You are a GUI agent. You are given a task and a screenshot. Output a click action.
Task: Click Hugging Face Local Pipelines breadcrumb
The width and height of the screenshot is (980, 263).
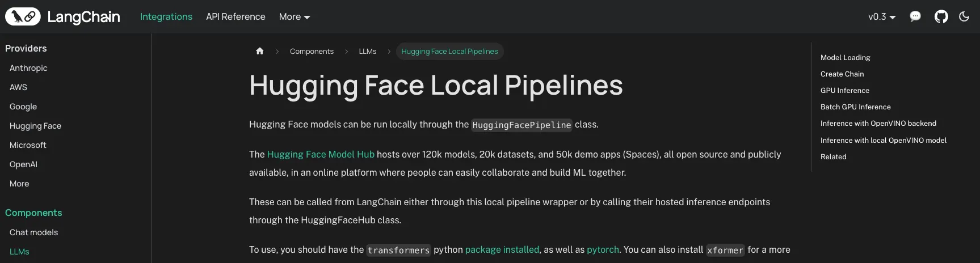(x=449, y=51)
